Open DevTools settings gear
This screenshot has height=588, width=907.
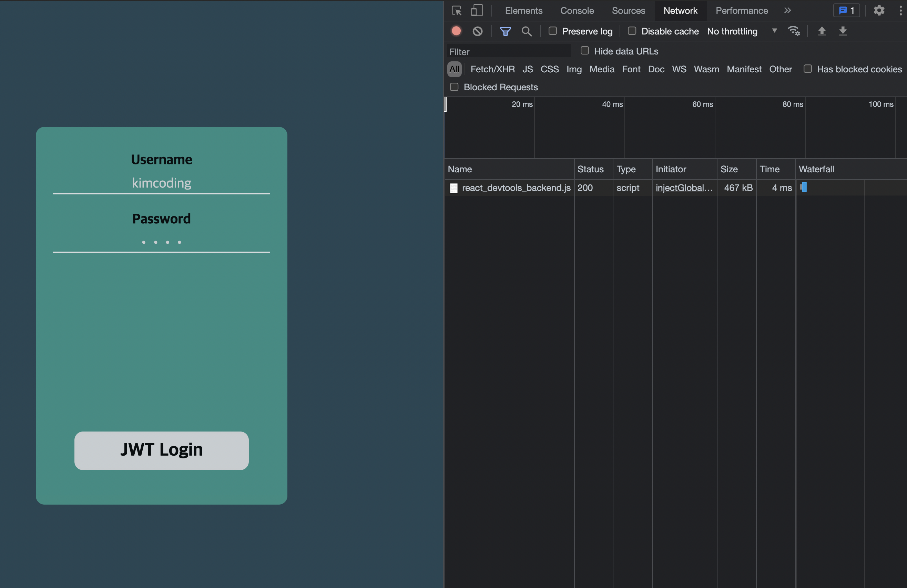click(x=879, y=10)
